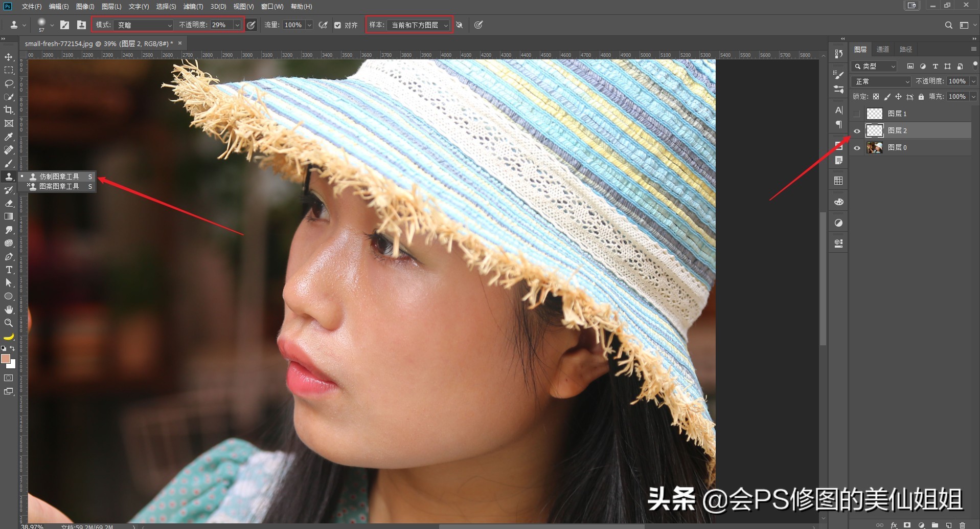Select the Frame tool
The height and width of the screenshot is (529, 980).
(9, 123)
